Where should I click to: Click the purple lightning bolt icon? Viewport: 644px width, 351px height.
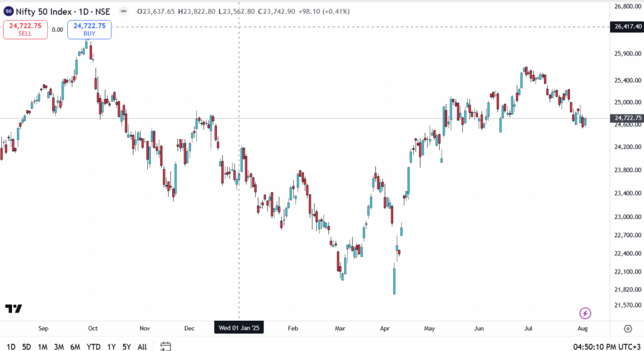coord(585,313)
